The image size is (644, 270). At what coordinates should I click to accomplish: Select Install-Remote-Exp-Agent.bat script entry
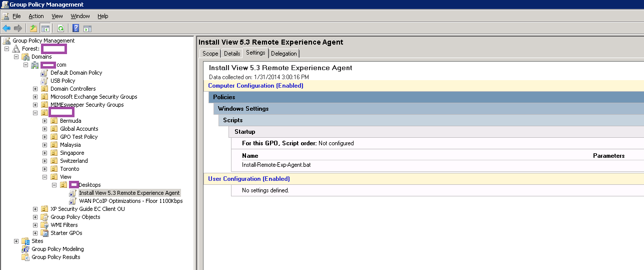click(276, 164)
